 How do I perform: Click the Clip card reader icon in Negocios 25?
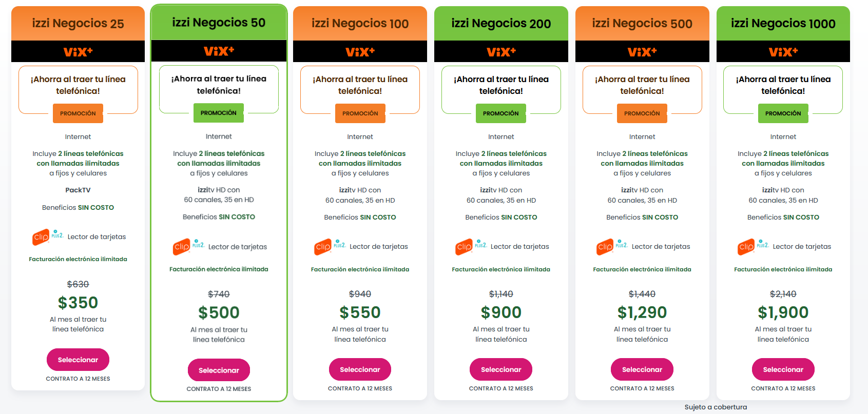tap(41, 237)
